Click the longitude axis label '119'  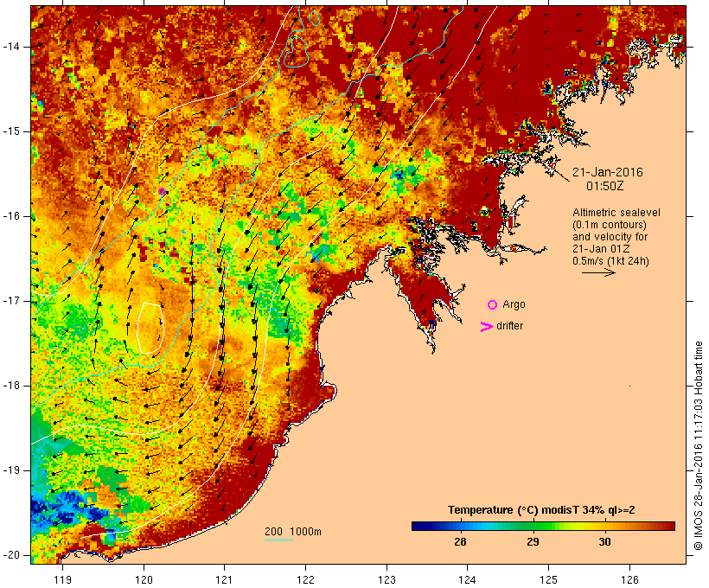click(63, 580)
